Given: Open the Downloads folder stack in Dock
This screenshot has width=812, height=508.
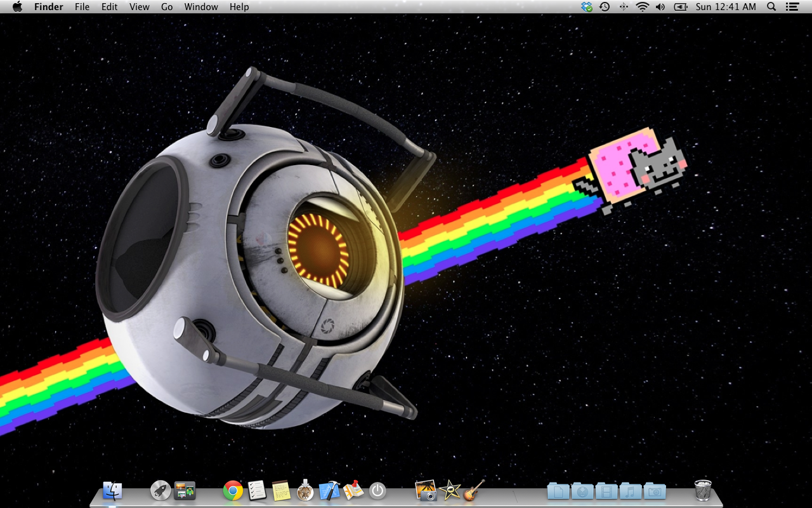Looking at the screenshot, I should tap(582, 491).
